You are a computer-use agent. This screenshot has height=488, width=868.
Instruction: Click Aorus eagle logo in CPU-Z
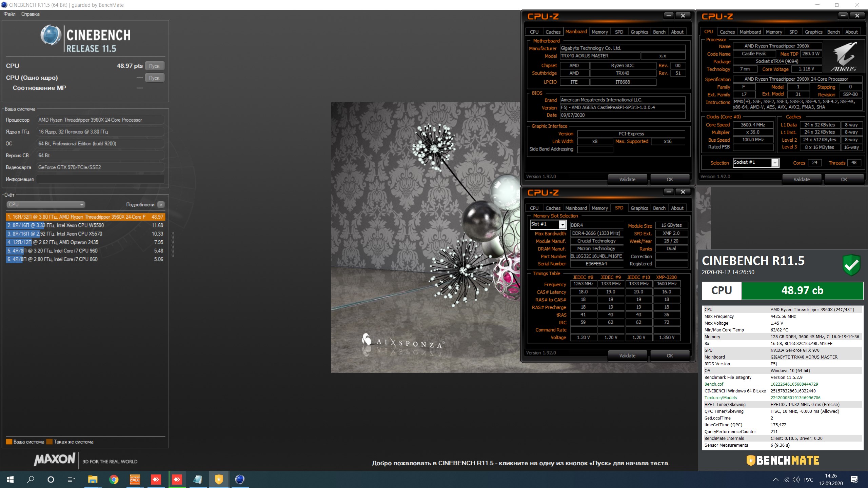[844, 57]
